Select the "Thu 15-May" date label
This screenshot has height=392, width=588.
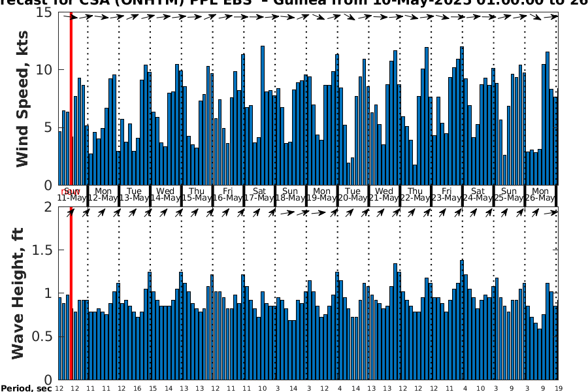[197, 195]
